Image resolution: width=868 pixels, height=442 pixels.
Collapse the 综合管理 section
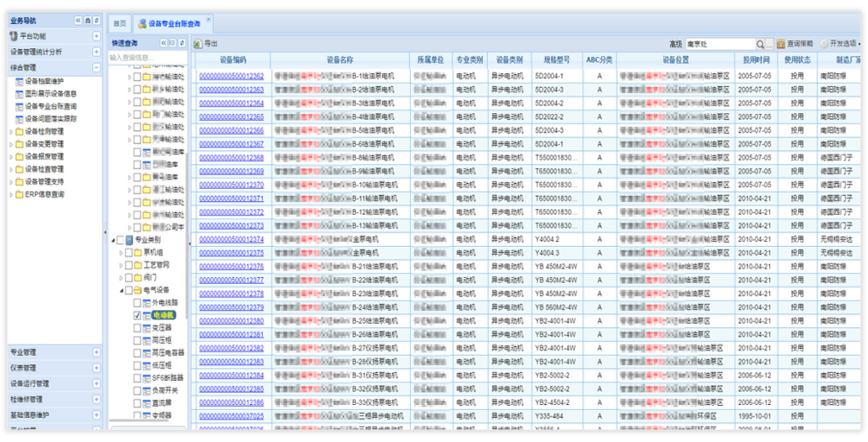(x=96, y=68)
